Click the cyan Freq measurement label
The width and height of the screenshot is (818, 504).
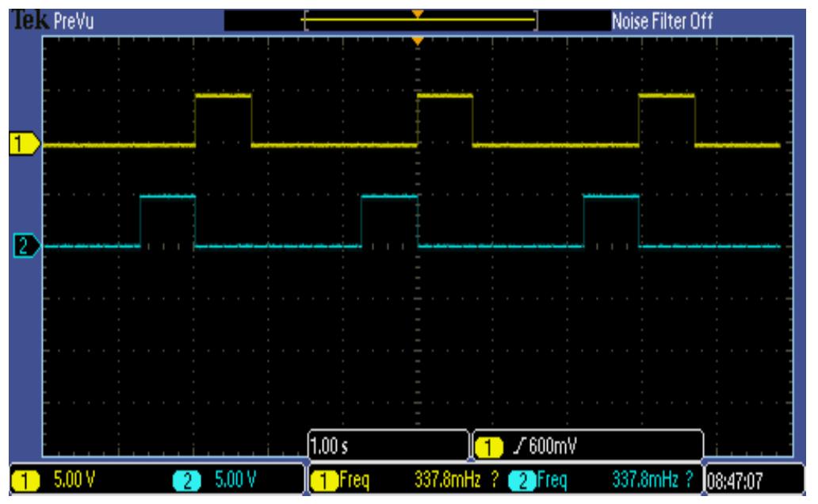(552, 480)
